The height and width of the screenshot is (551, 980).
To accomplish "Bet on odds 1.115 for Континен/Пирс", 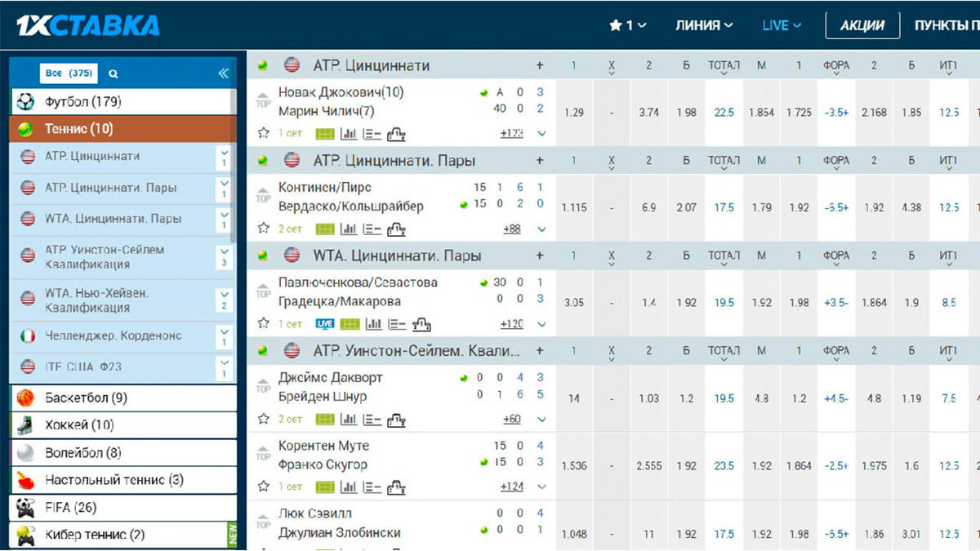I will pos(574,207).
